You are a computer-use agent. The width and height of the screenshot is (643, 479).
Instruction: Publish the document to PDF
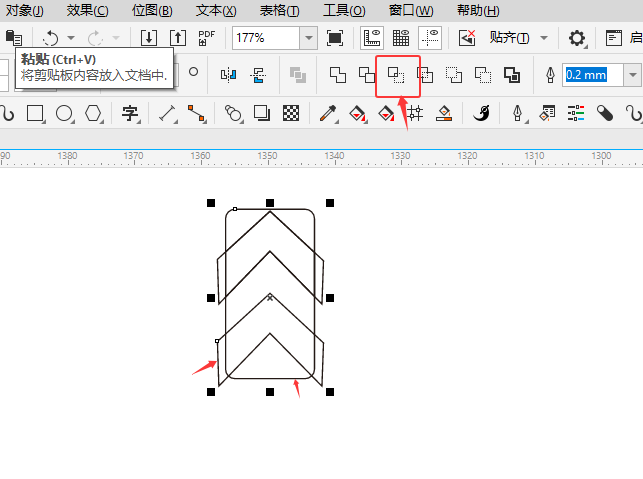tap(206, 38)
